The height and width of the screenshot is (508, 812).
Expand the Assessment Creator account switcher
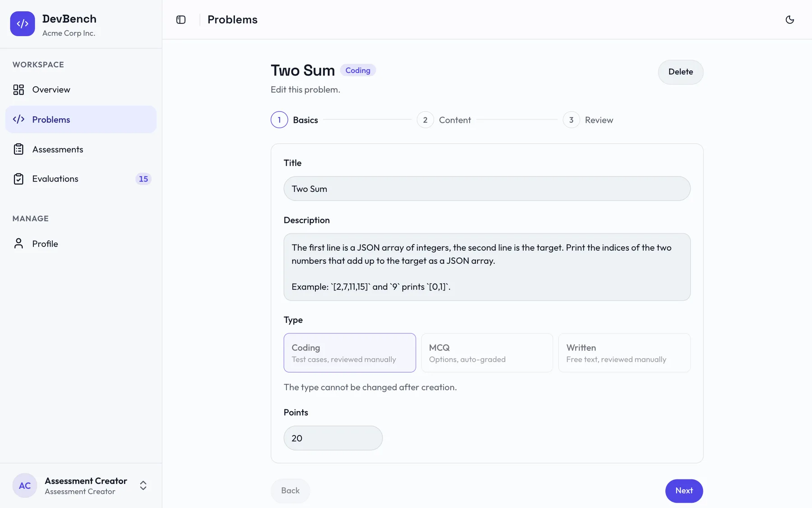(143, 485)
